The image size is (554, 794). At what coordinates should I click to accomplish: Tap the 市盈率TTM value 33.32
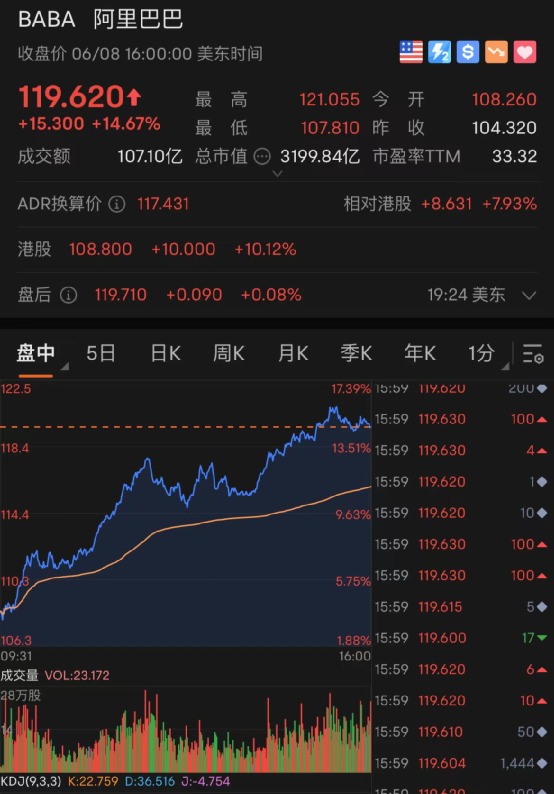pos(515,156)
